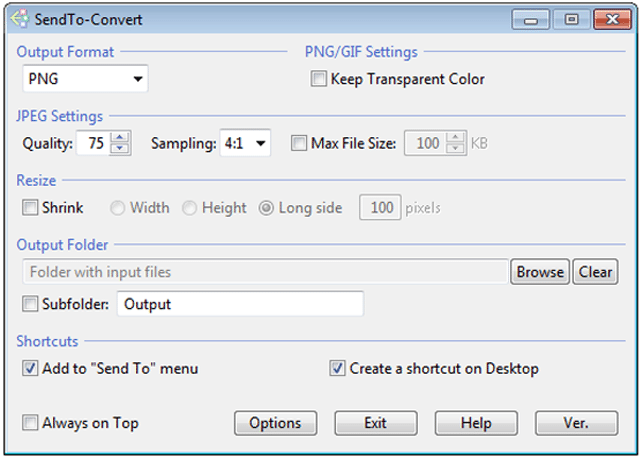
Task: Enable Keep Transparent Color checkbox
Action: coord(318,79)
